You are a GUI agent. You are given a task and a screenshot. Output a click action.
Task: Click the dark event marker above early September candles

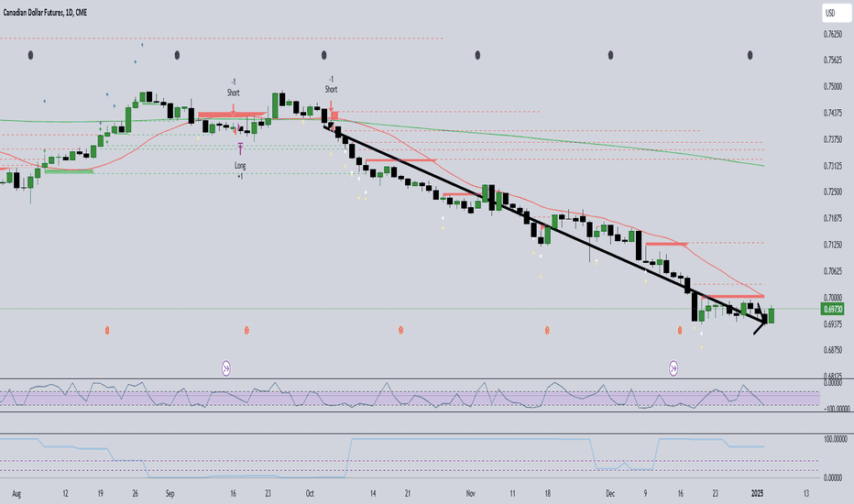(x=177, y=55)
